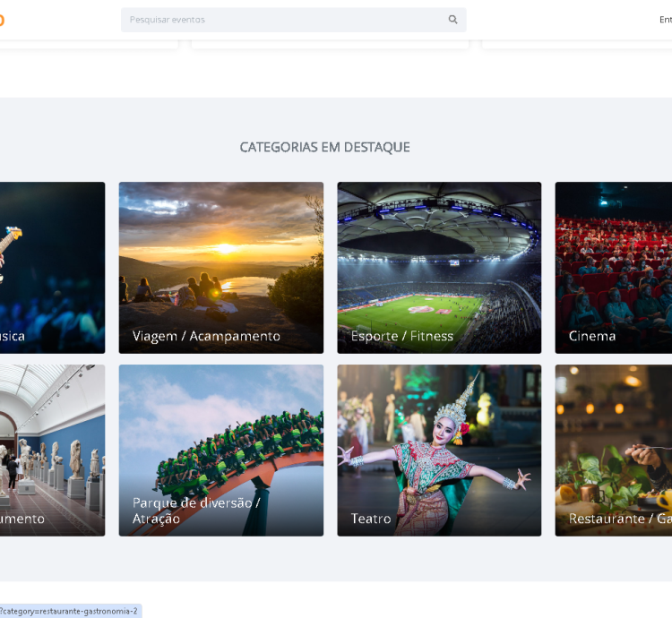Click the 'Viagem / Acampamento' label text
The height and width of the screenshot is (618, 672).
[206, 337]
